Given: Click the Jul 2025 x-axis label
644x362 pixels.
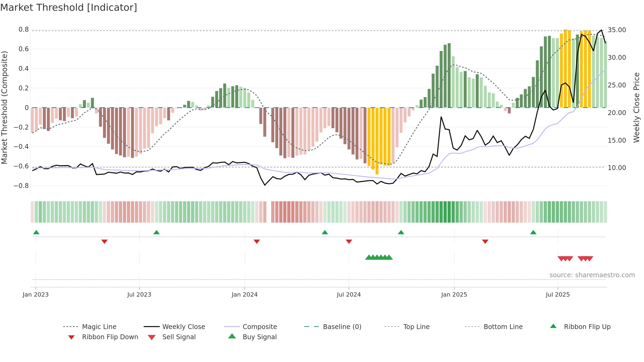Looking at the screenshot, I should tap(558, 294).
